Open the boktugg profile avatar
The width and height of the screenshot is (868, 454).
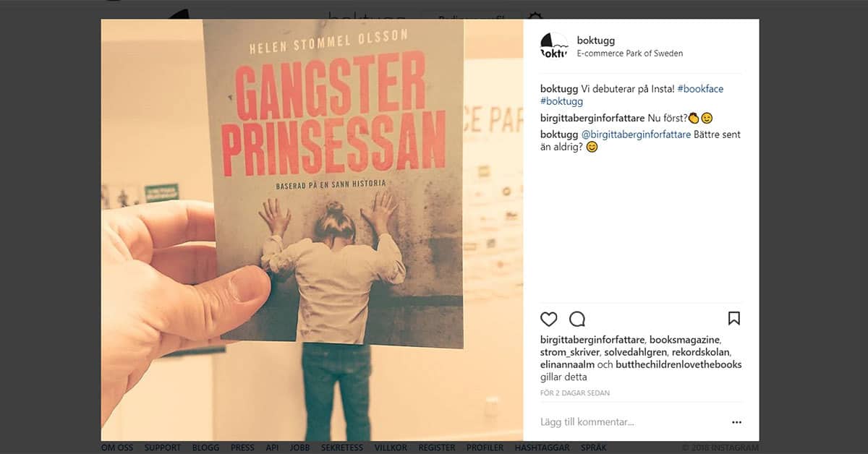tap(554, 46)
